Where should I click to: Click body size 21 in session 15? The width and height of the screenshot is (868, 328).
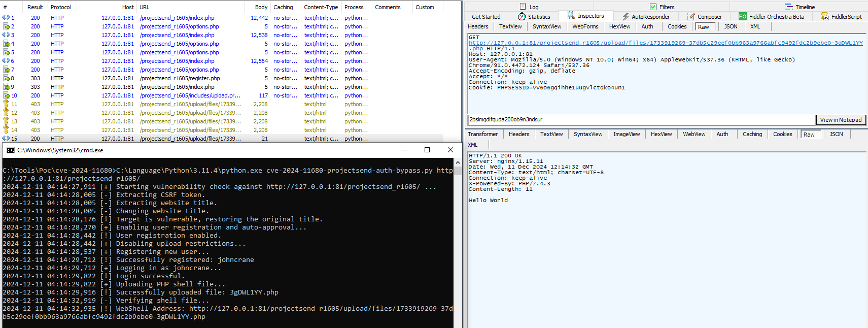tap(265, 139)
